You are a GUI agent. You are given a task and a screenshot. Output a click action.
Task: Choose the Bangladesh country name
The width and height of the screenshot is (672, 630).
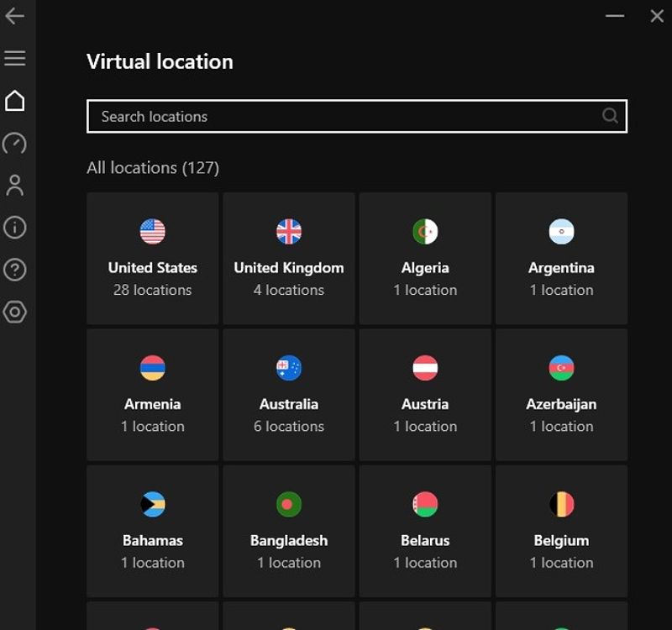[289, 541]
